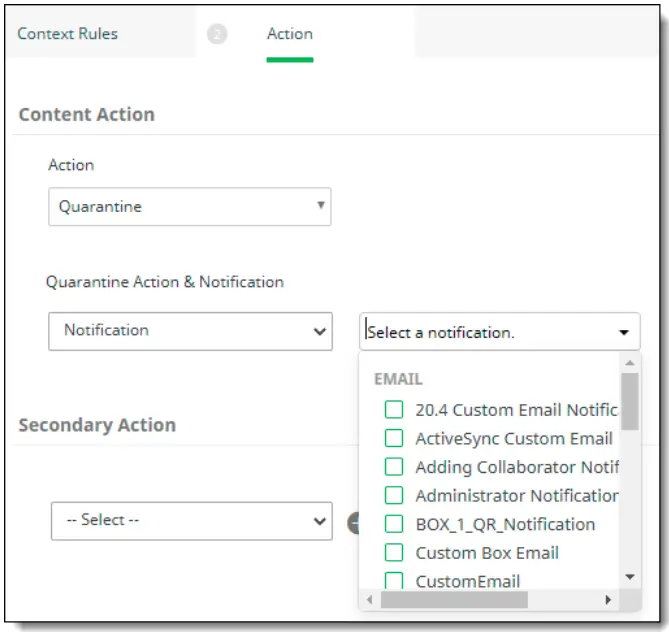Select ActiveSync Custom Email label text
Screen dimensions: 669x632
[x=514, y=439]
